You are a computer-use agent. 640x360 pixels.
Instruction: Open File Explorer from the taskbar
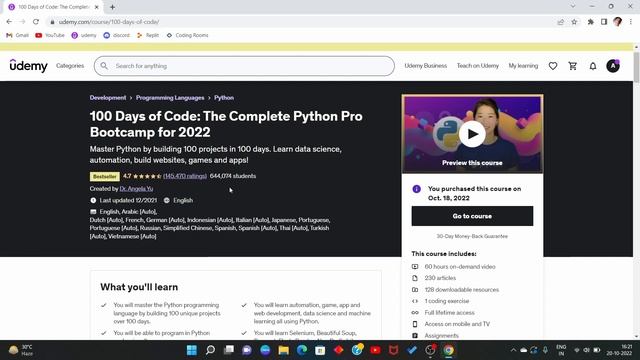point(284,350)
